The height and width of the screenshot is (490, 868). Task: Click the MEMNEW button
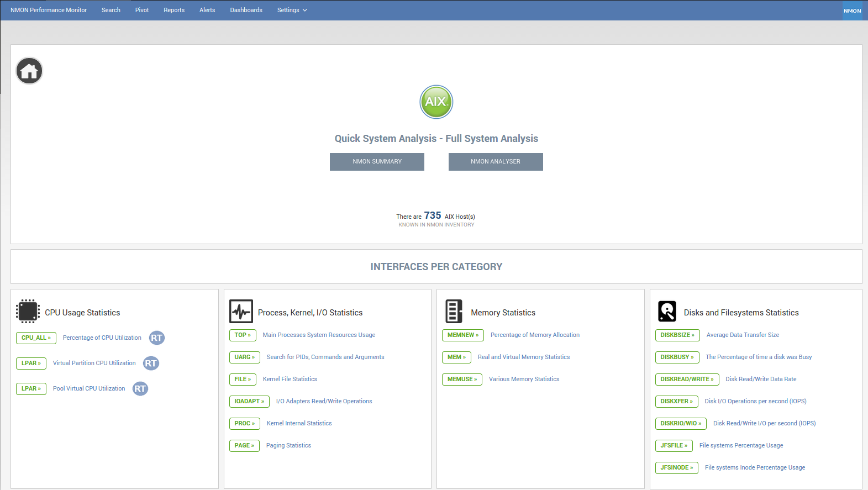[463, 335]
